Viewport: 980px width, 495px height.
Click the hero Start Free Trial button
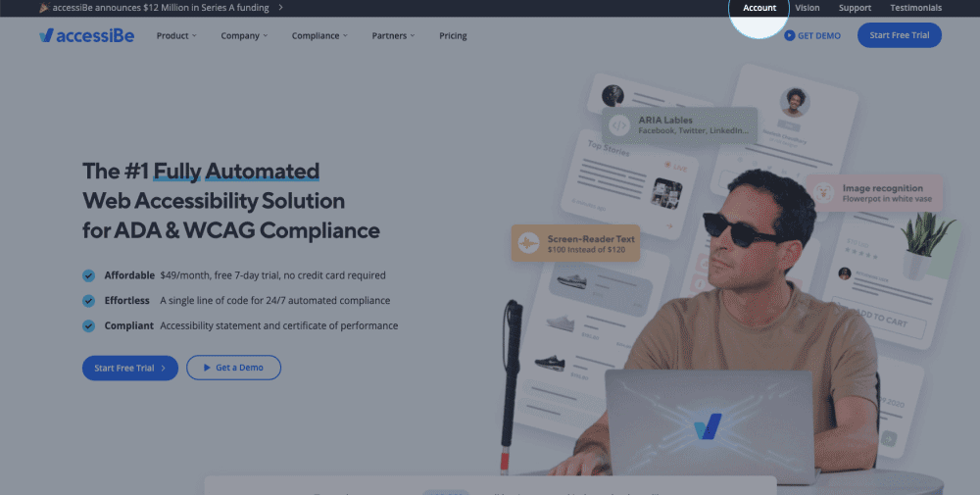130,369
